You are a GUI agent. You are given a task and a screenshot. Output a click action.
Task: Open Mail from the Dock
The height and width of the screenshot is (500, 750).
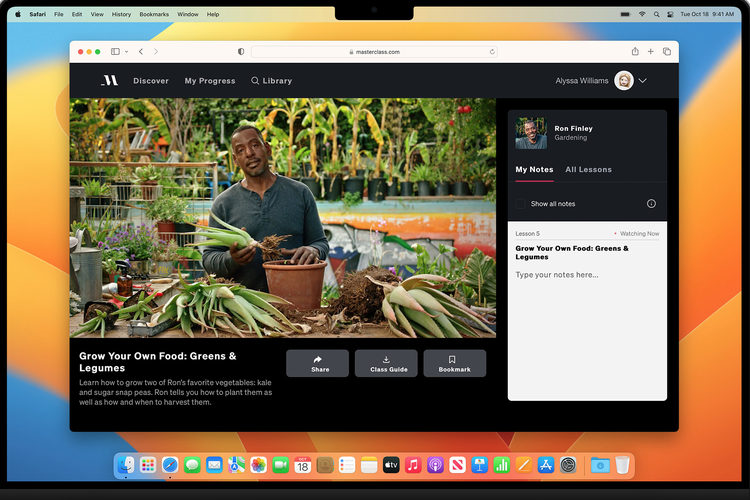(x=214, y=465)
